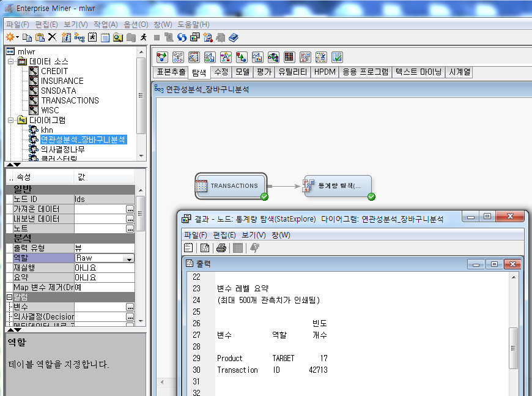532x396 pixels.
Task: Open the 도움말(H) menu
Action: pyautogui.click(x=193, y=24)
